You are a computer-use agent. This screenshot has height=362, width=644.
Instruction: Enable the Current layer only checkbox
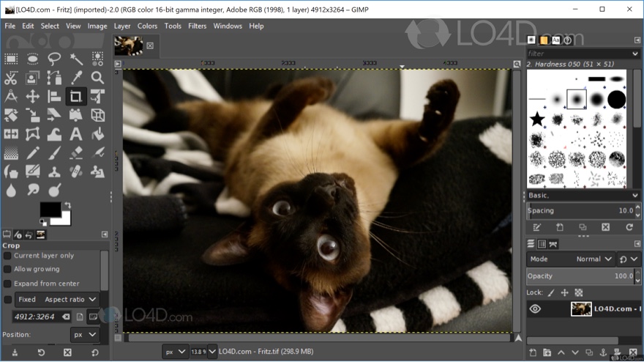pyautogui.click(x=7, y=256)
